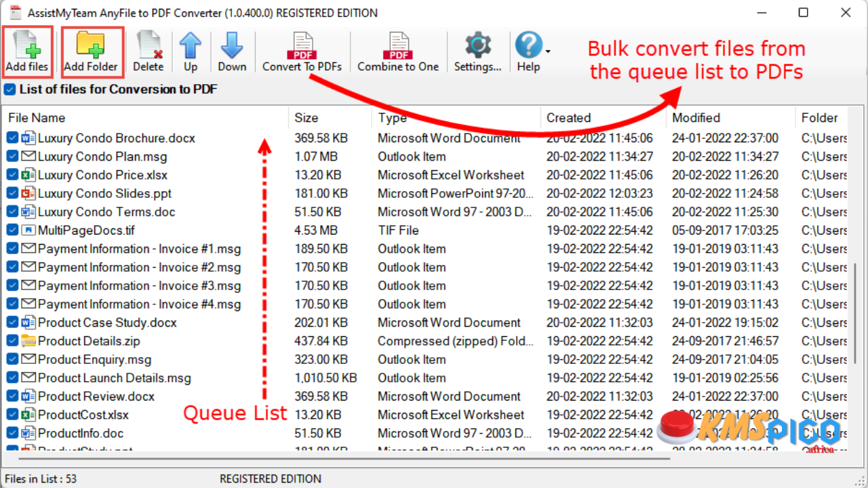
Task: Click the app icon in the title bar
Action: click(x=16, y=12)
